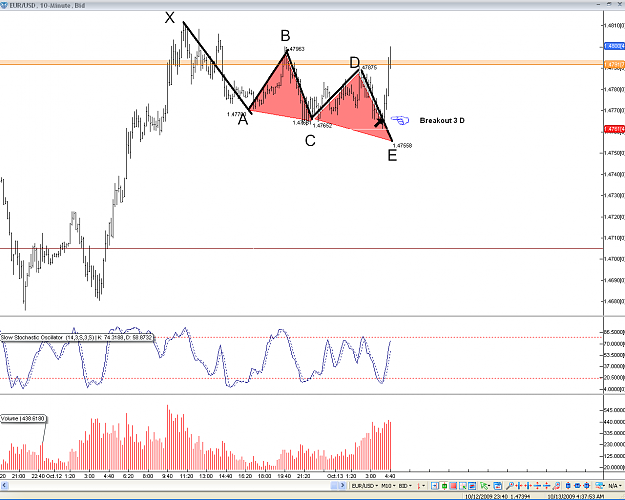Click the second vertical arrows scale icon
The width and height of the screenshot is (625, 500).
tap(546, 486)
